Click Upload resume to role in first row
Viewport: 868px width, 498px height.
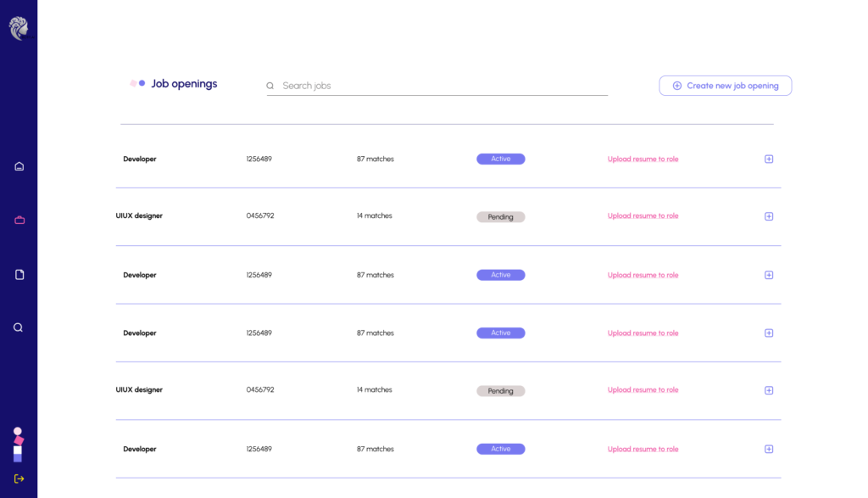point(643,159)
